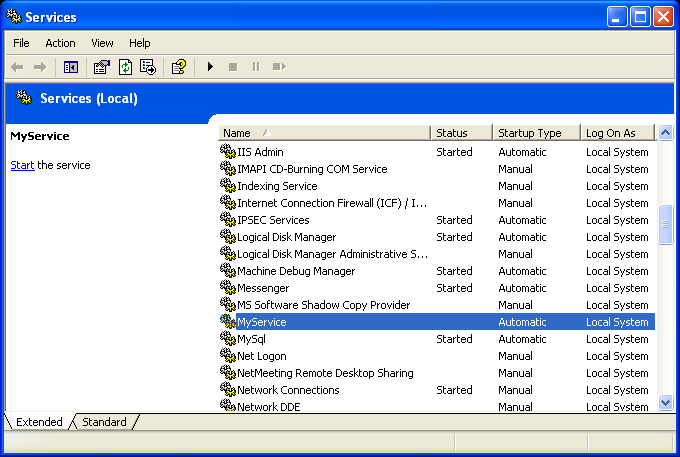Select the Internet Connection Firewall (ICF) row
The image size is (680, 457).
tap(437, 203)
